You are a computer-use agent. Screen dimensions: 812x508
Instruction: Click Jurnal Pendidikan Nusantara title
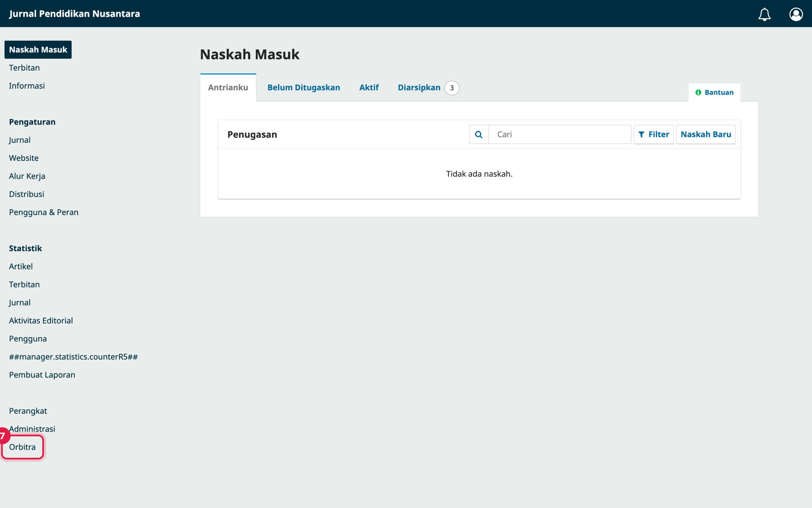coord(75,14)
